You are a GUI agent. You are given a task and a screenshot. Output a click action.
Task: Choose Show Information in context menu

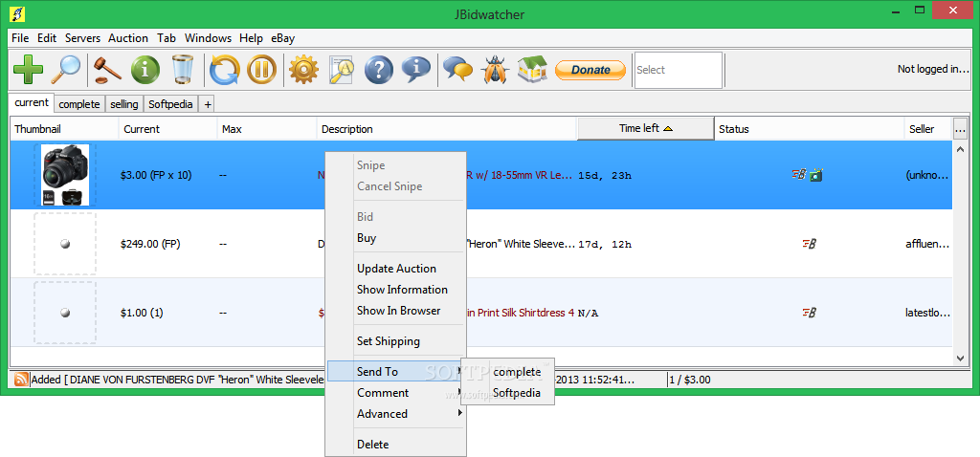coord(396,290)
